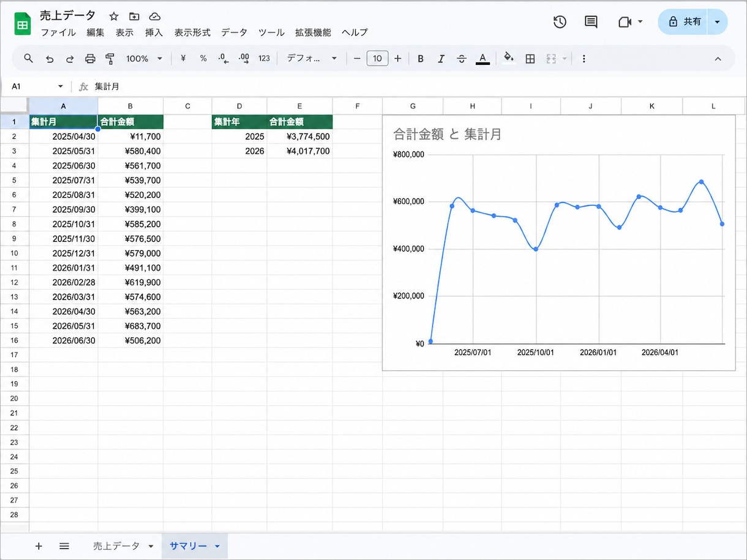747x560 pixels.
Task: Open the borders tool
Action: tap(530, 59)
